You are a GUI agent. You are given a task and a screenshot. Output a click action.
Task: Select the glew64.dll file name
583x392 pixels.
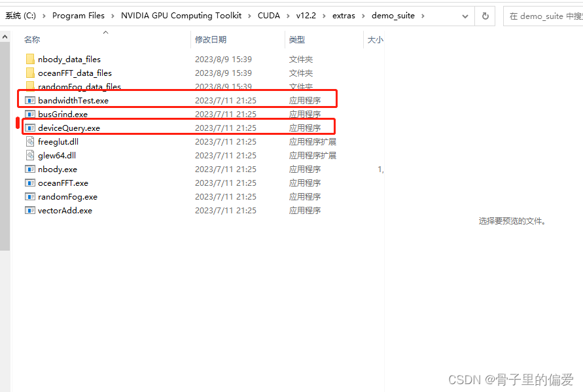[57, 156]
